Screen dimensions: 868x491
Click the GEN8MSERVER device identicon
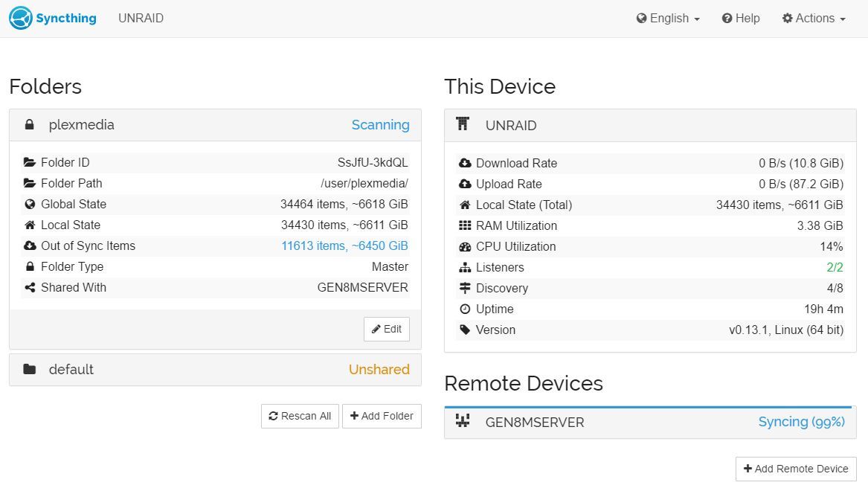pyautogui.click(x=463, y=421)
